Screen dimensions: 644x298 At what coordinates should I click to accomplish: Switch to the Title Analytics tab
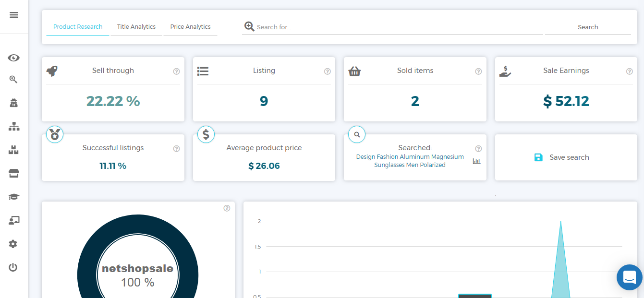coord(136,27)
